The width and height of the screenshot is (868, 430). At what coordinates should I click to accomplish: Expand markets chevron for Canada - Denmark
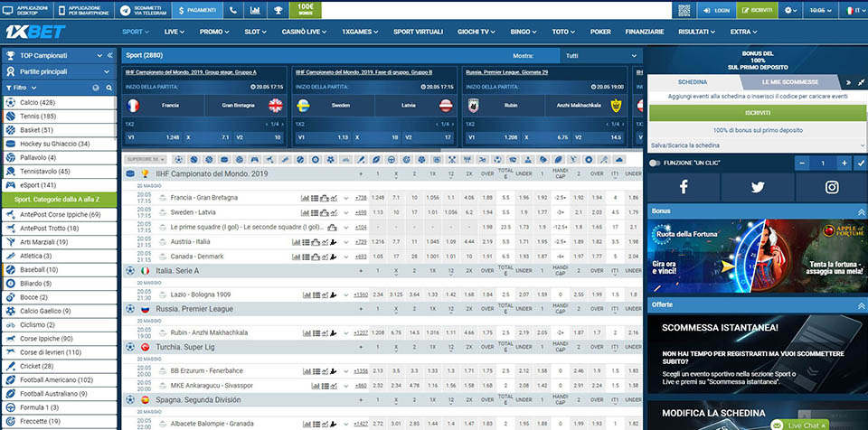point(346,257)
